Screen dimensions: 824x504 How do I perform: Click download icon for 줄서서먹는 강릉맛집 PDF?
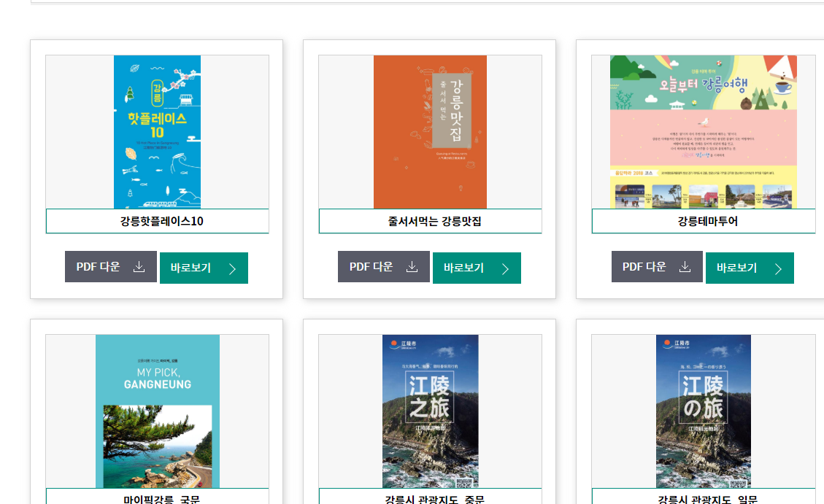pos(412,267)
